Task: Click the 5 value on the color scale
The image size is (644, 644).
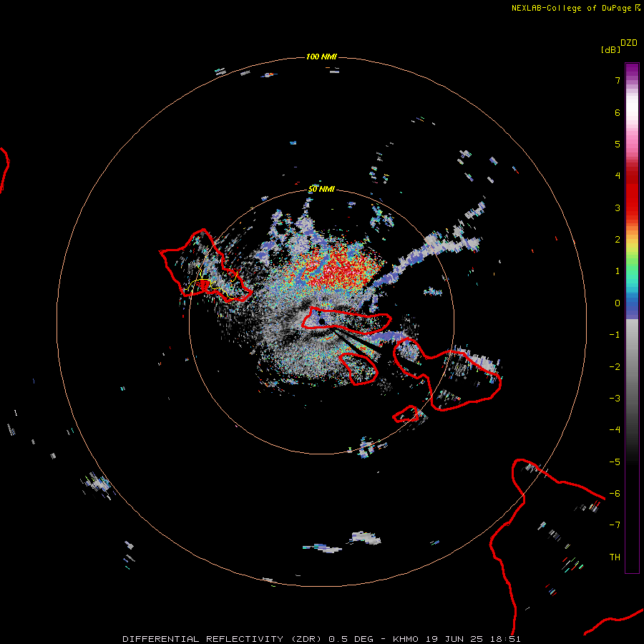Action: click(618, 144)
